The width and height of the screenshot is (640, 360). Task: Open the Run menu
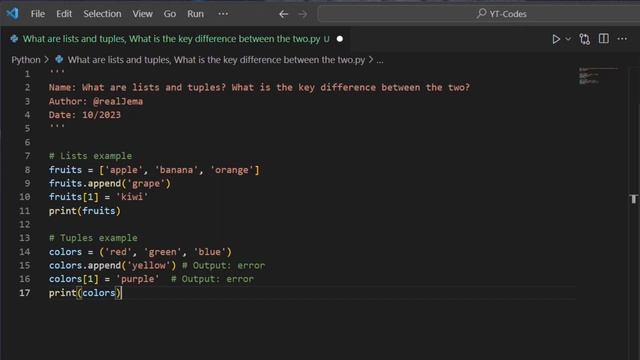click(x=196, y=14)
